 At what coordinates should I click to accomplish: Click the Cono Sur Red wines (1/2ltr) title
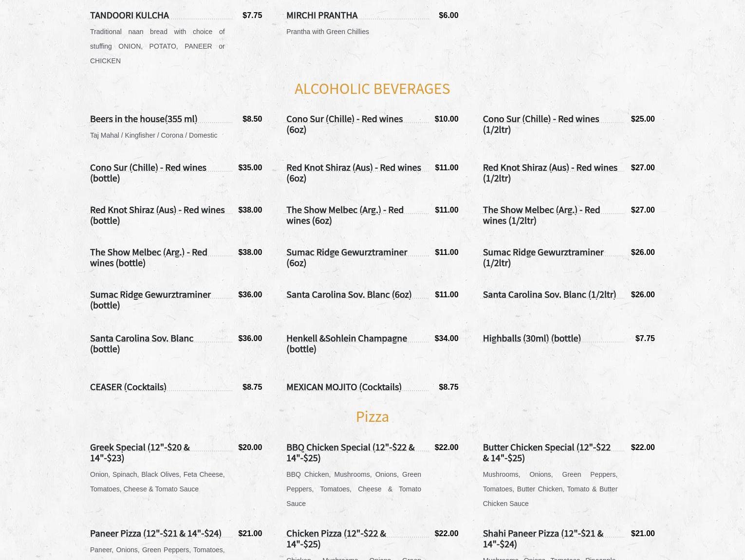pyautogui.click(x=540, y=124)
